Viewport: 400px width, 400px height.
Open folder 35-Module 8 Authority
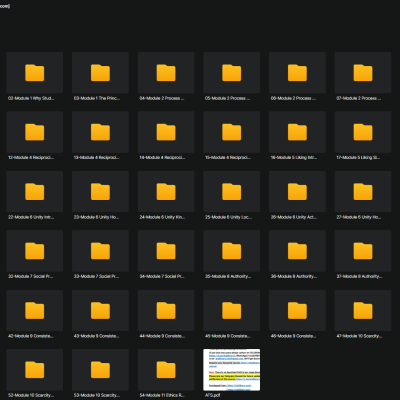[x=232, y=251]
